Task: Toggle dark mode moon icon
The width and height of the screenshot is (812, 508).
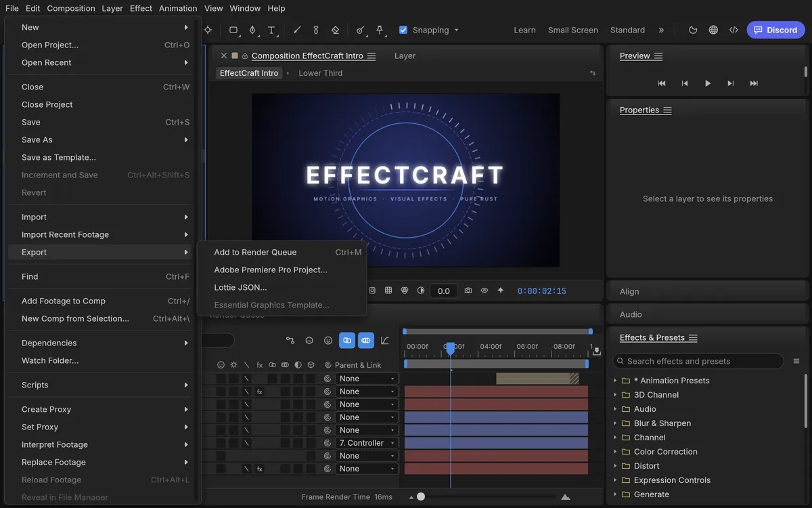Action: (693, 30)
